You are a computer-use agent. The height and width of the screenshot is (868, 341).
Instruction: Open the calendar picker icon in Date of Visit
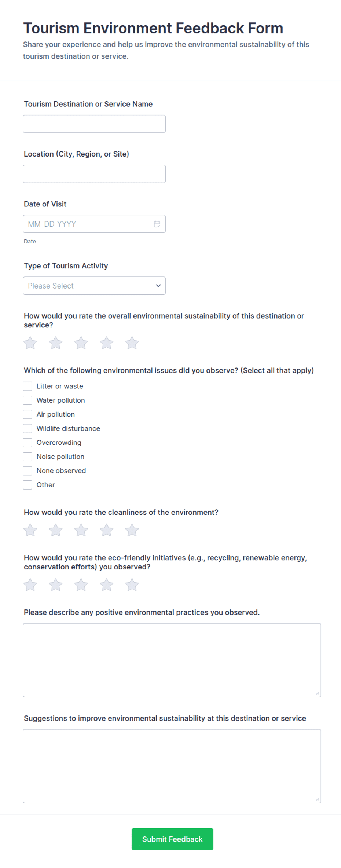[157, 224]
